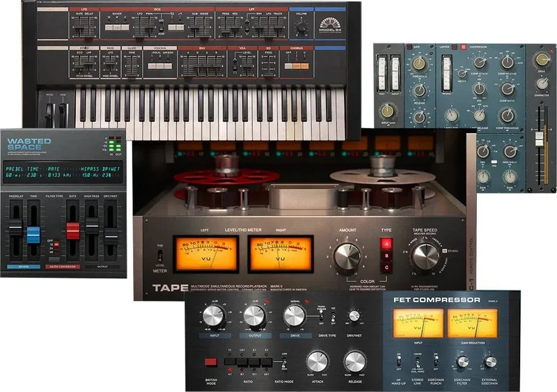Turn the small Meter selector knob
The width and height of the screenshot is (557, 392).
(462, 74)
